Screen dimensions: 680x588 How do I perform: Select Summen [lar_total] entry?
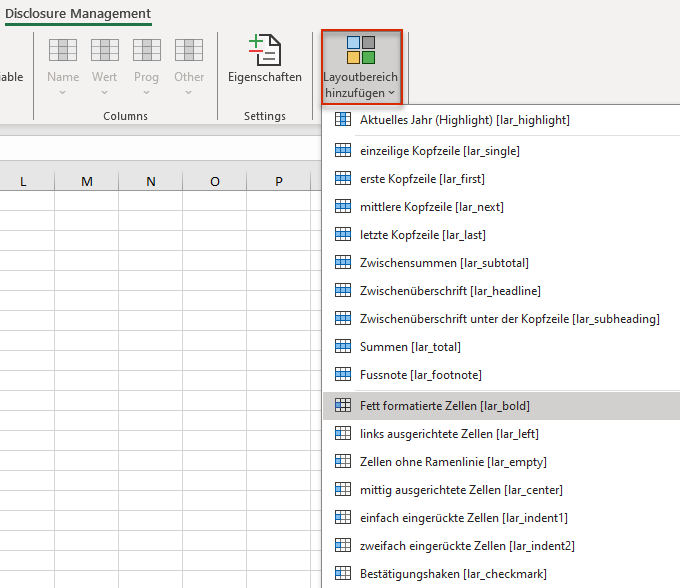click(x=501, y=347)
